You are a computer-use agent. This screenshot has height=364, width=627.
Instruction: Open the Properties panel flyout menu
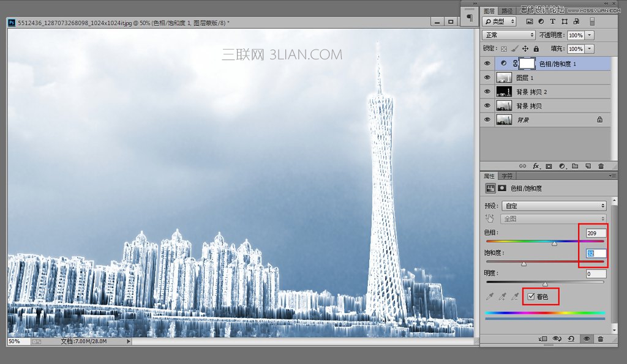(612, 176)
